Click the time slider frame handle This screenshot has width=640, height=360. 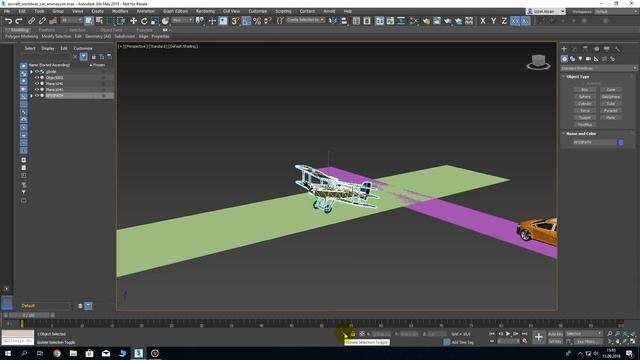coord(28,315)
